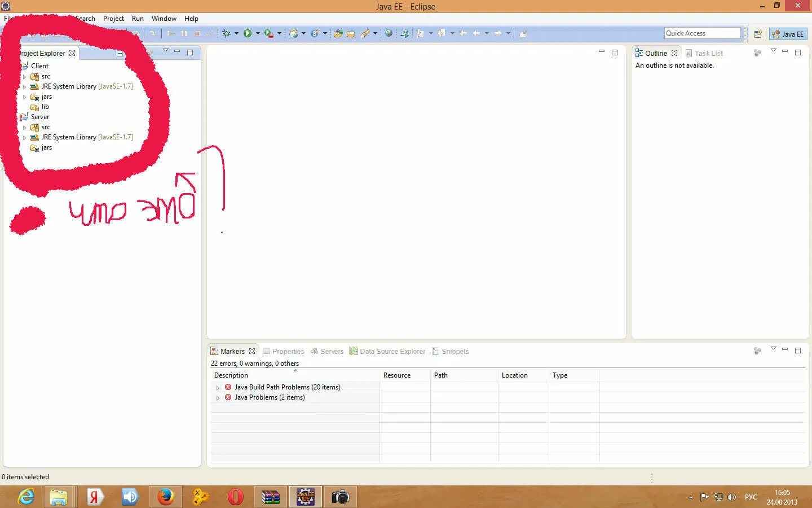
Task: Select the Java EE perspective button
Action: 788,34
